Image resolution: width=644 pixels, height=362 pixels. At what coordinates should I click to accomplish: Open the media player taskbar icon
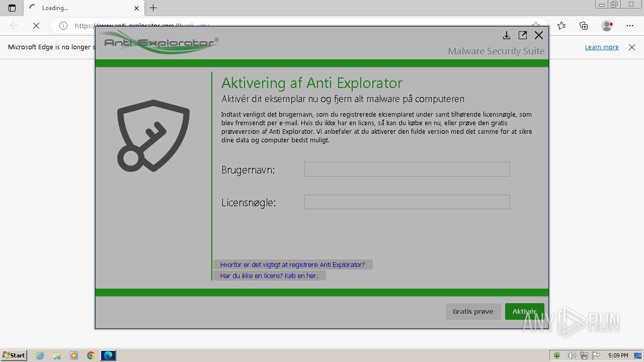[74, 355]
